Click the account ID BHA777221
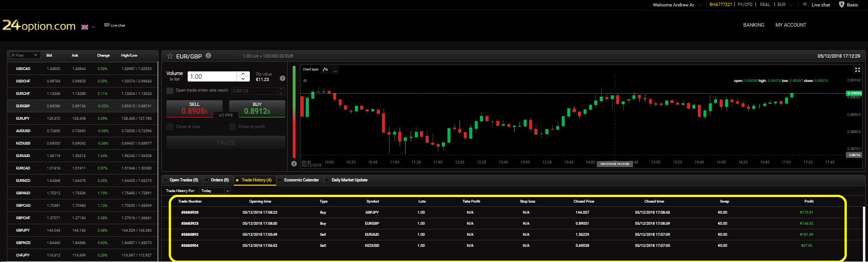Viewport: 868px width, 262px height. [x=720, y=5]
